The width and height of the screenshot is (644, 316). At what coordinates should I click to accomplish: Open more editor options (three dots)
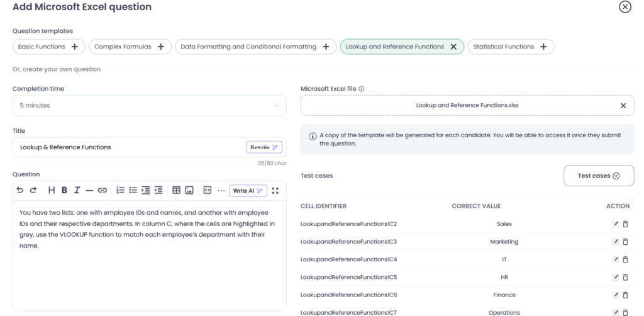[x=221, y=190]
